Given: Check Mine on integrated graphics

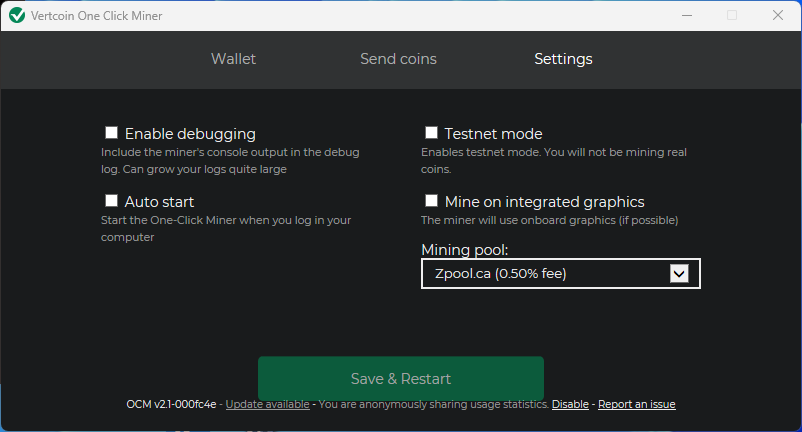Looking at the screenshot, I should [431, 200].
